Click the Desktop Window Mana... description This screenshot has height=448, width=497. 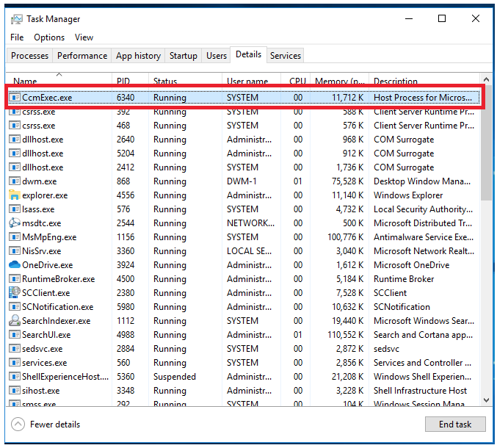tap(422, 181)
